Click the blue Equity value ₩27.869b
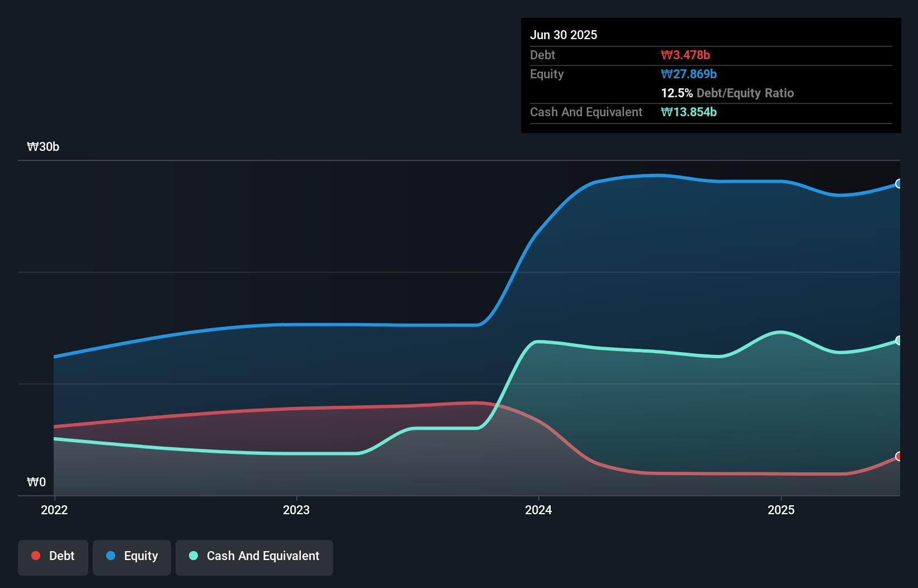This screenshot has width=918, height=588. point(689,74)
